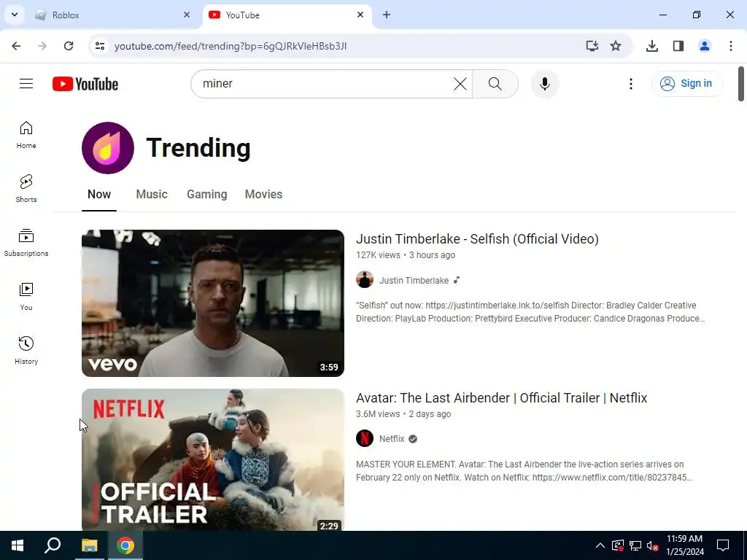The width and height of the screenshot is (747, 560).
Task: Click the security warning tray icon
Action: pos(617,545)
